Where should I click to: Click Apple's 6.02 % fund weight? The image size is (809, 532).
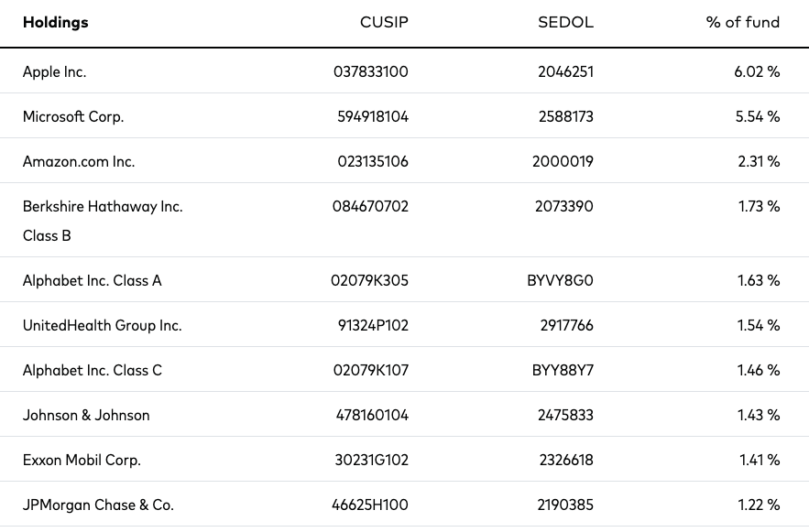tap(757, 71)
